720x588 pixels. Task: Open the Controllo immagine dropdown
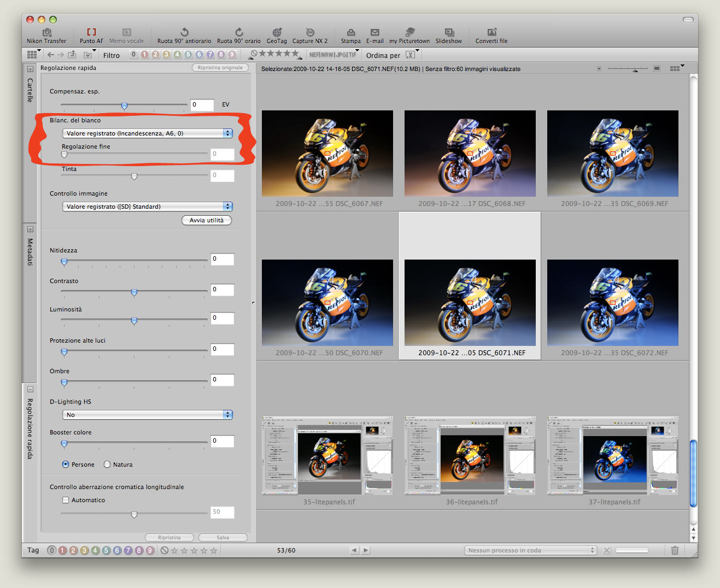[x=148, y=207]
